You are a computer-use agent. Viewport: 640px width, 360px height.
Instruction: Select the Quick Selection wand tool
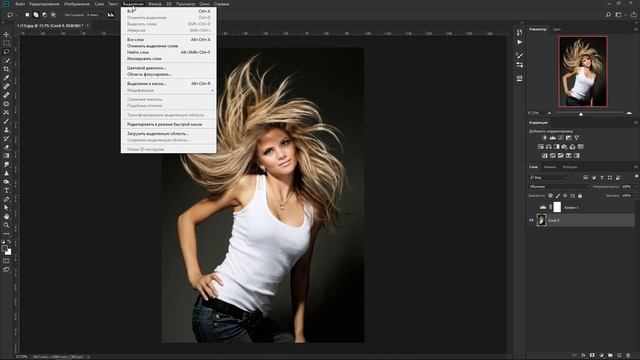click(6, 60)
